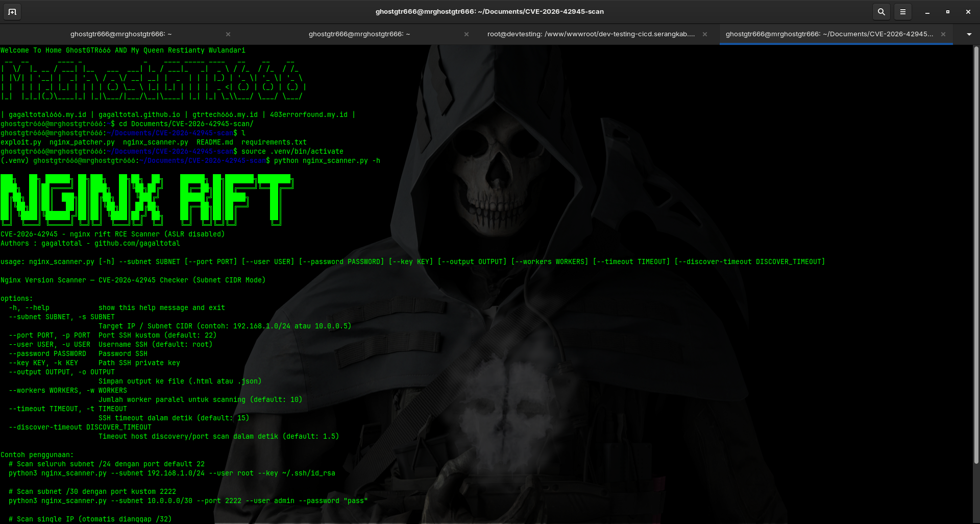Open the terminal search

point(881,12)
